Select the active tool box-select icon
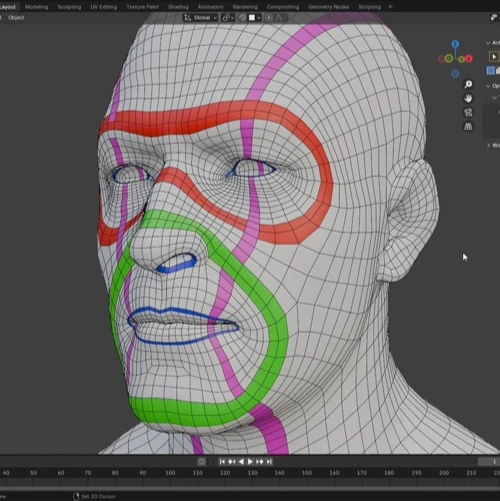The height and width of the screenshot is (501, 500). click(x=494, y=56)
